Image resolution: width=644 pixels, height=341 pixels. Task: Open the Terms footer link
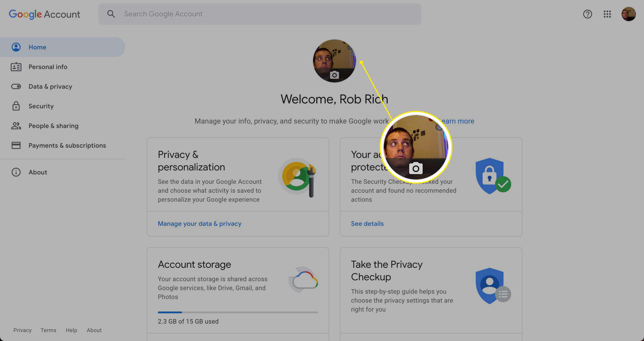tap(49, 330)
